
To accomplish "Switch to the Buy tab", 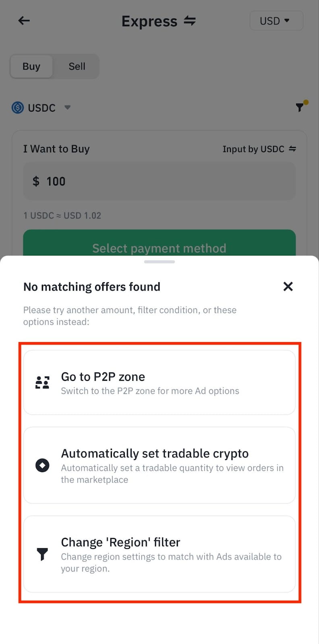I will 31,66.
